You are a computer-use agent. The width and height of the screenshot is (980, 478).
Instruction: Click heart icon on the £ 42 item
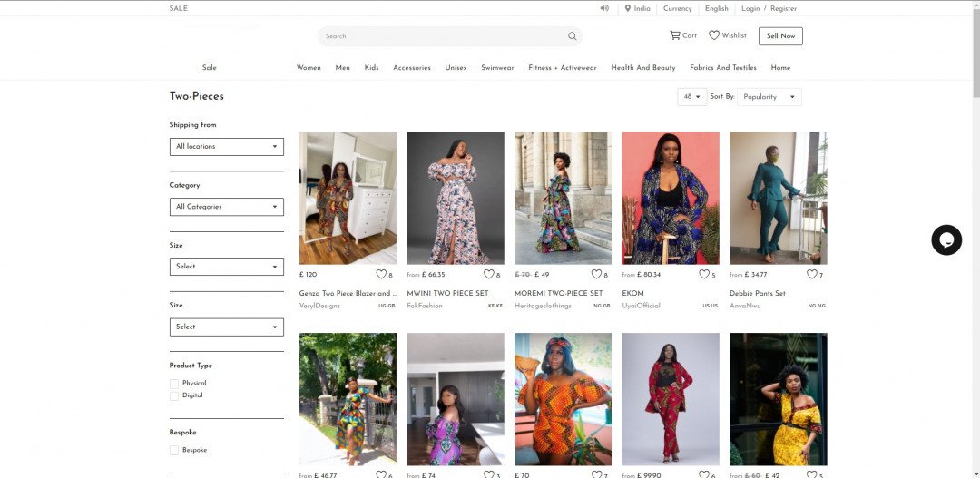point(811,474)
